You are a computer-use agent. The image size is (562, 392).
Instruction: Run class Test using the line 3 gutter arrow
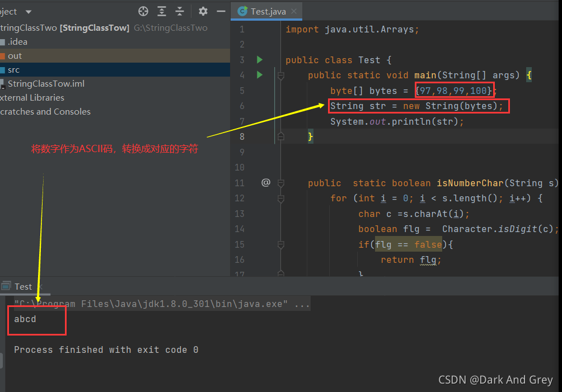(x=260, y=60)
